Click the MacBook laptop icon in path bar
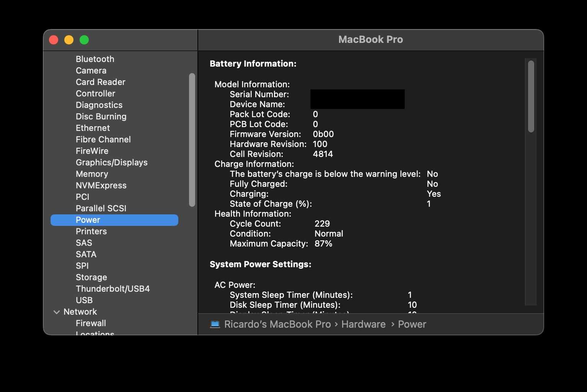The image size is (587, 392). point(215,324)
